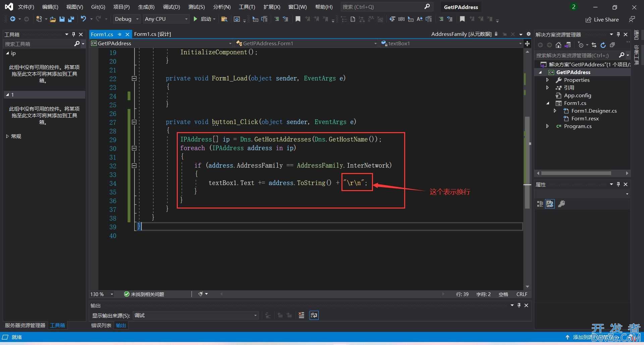
Task: Click the Save All toolbar icon
Action: (x=71, y=19)
